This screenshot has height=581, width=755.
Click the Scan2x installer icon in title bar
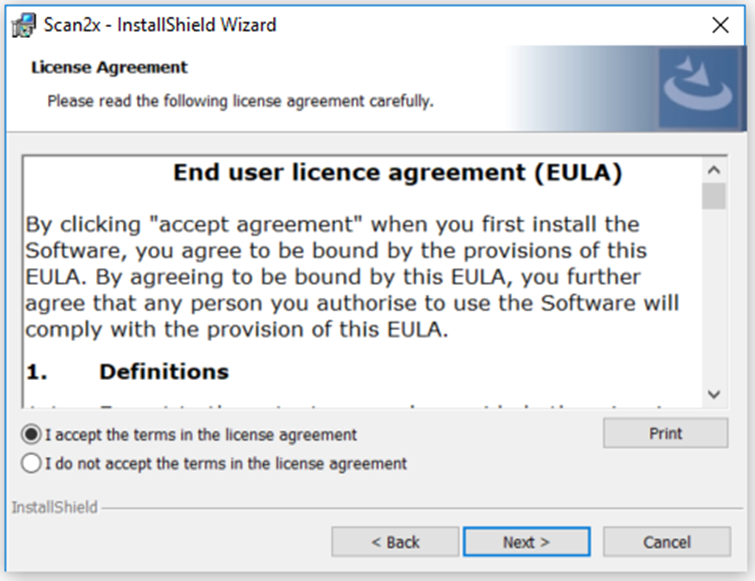pos(24,25)
